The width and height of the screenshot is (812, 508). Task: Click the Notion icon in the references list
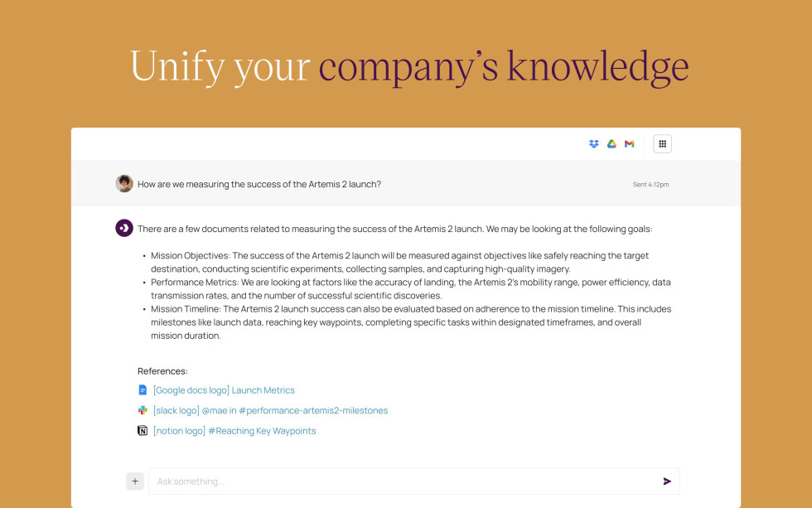pyautogui.click(x=142, y=430)
